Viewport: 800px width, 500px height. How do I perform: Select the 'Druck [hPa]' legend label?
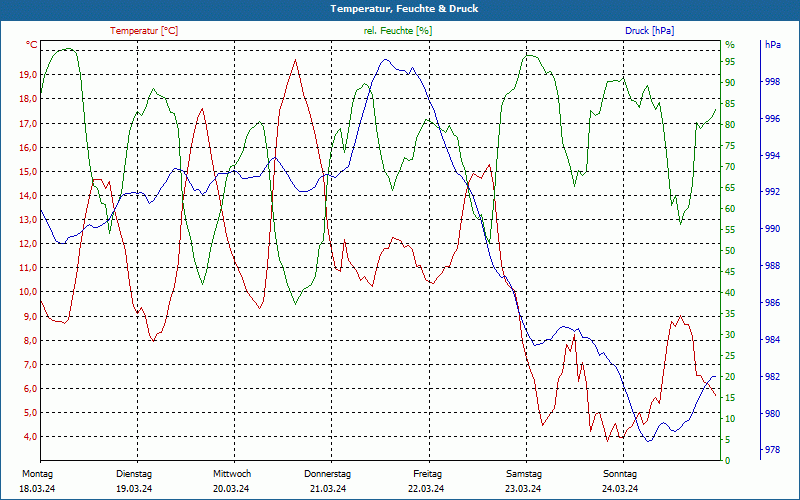click(x=649, y=31)
